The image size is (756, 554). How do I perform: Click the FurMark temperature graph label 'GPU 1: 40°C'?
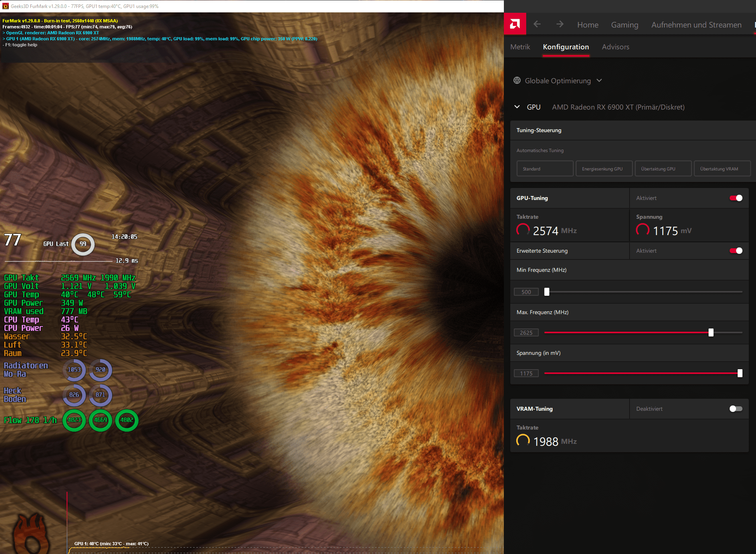click(111, 544)
